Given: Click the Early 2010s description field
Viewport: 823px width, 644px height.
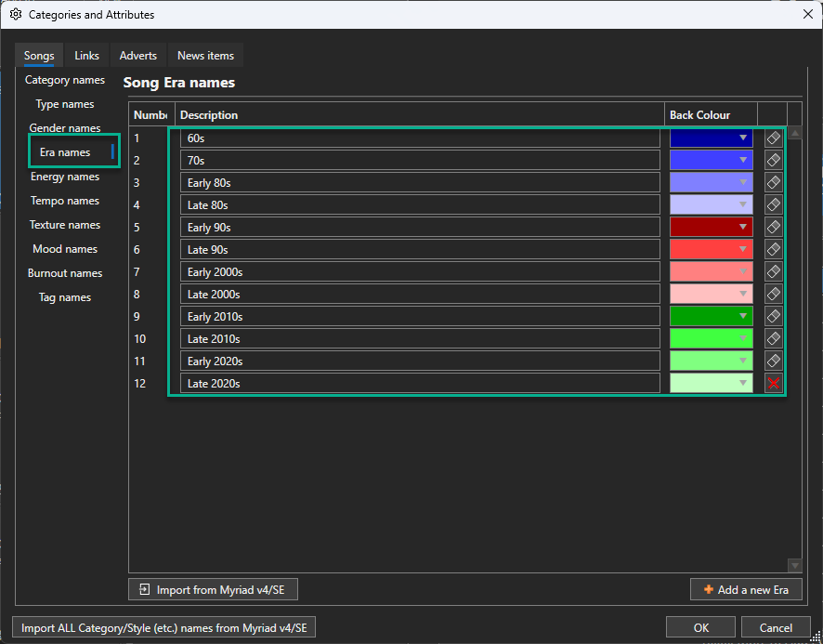Looking at the screenshot, I should pyautogui.click(x=420, y=316).
